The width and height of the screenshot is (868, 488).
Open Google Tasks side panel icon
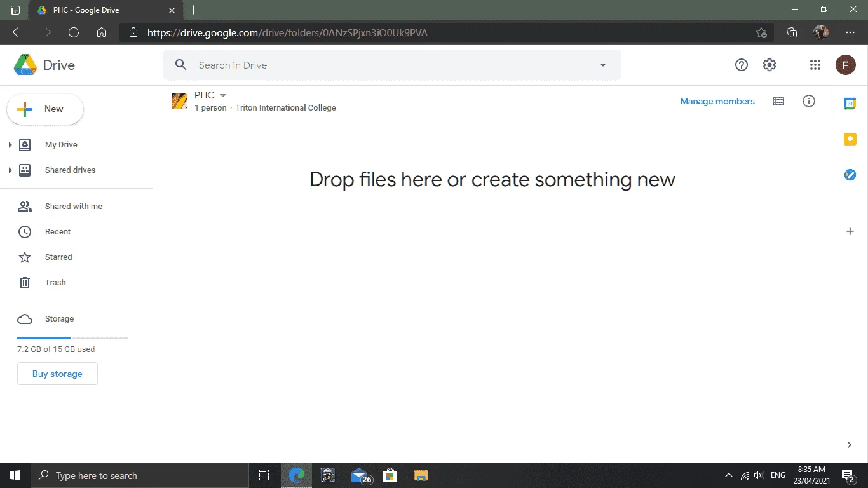[x=850, y=175]
